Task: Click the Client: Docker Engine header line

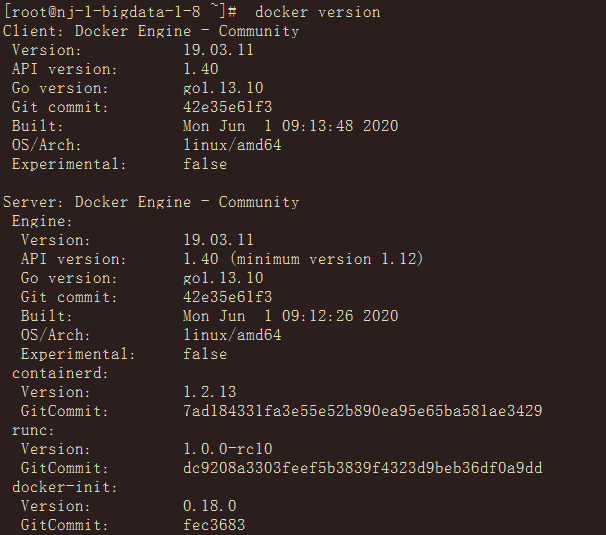Action: point(151,31)
